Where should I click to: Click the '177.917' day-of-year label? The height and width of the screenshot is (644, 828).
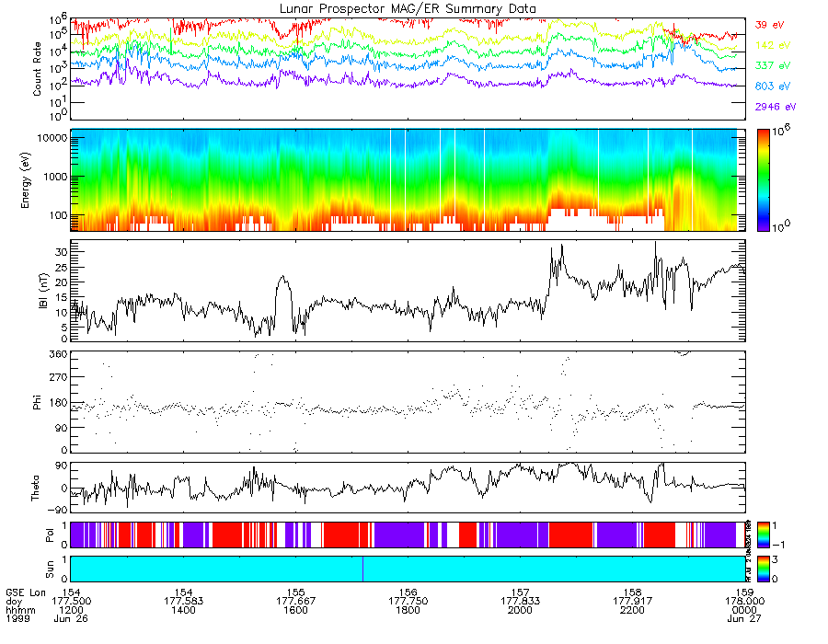pyautogui.click(x=632, y=602)
